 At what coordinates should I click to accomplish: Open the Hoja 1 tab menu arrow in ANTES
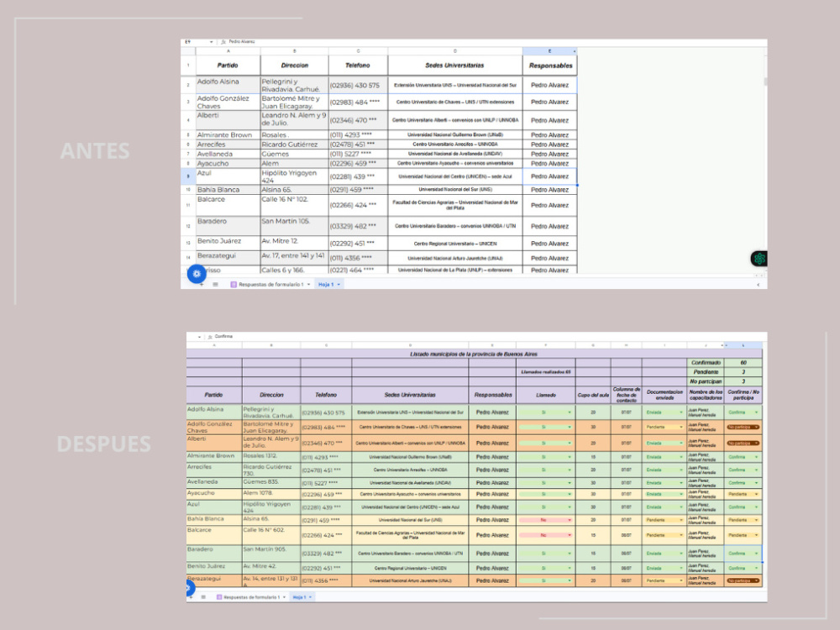(339, 285)
